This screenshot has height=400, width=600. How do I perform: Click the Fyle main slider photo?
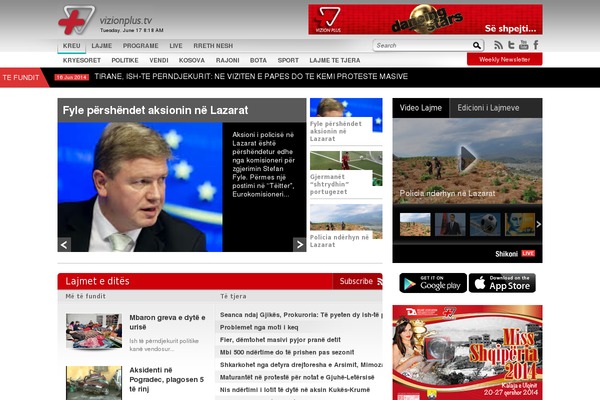click(x=140, y=187)
